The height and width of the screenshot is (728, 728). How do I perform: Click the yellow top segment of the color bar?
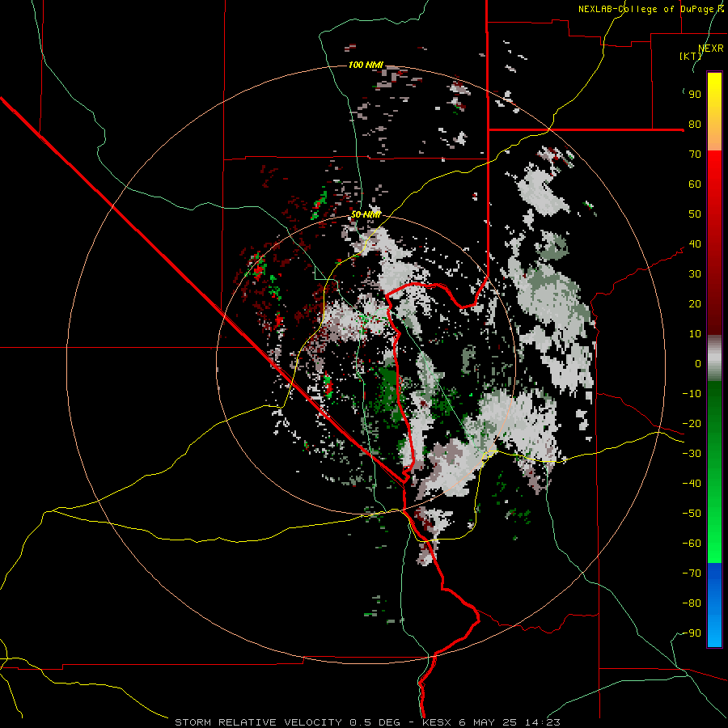714,112
